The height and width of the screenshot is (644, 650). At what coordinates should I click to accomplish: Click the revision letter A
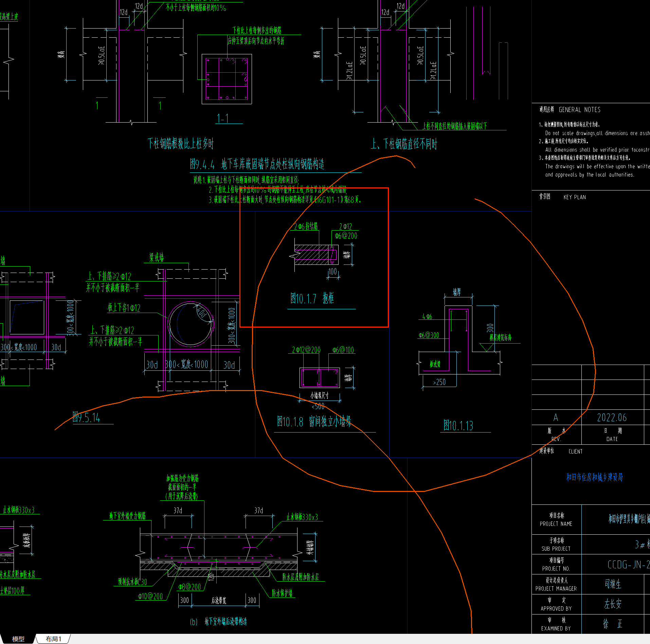(556, 418)
